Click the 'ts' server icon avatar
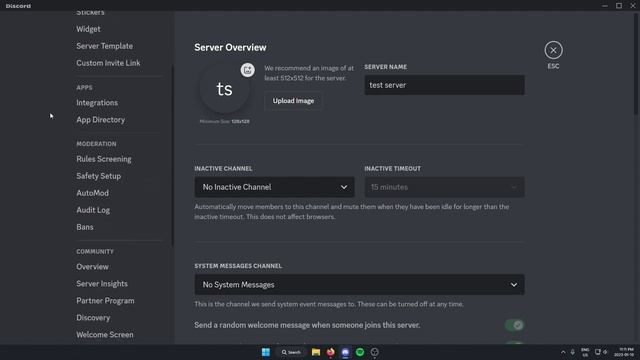This screenshot has width=640, height=360. click(x=224, y=89)
